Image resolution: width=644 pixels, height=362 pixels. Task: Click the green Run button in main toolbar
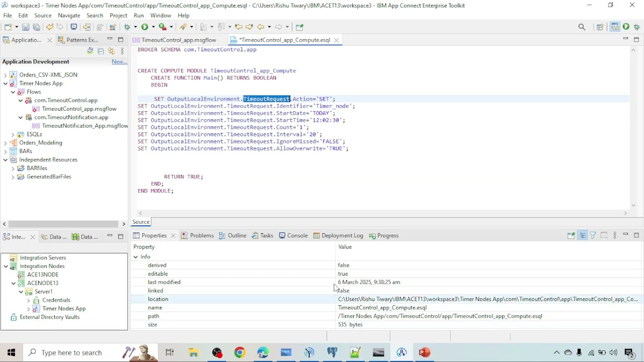tap(145, 27)
